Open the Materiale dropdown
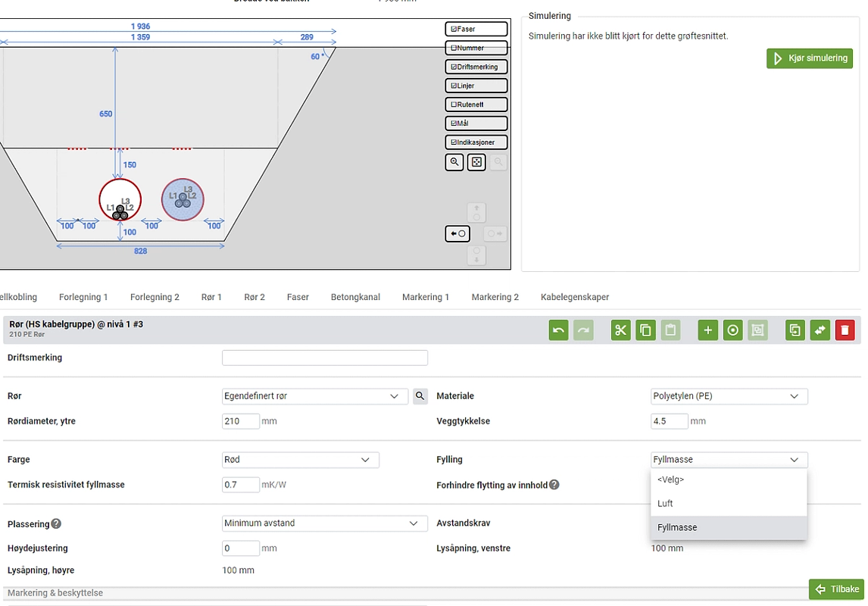 729,395
